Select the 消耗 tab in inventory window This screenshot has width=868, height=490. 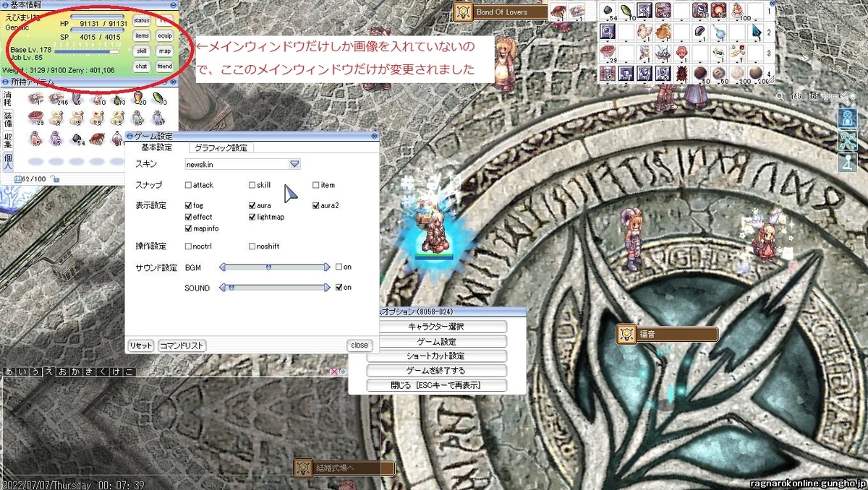click(x=7, y=99)
